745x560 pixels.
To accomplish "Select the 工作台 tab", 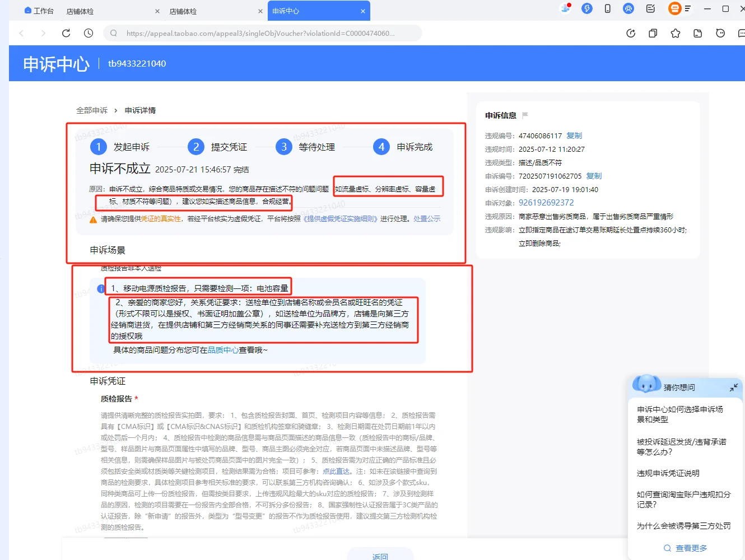I will click(44, 10).
